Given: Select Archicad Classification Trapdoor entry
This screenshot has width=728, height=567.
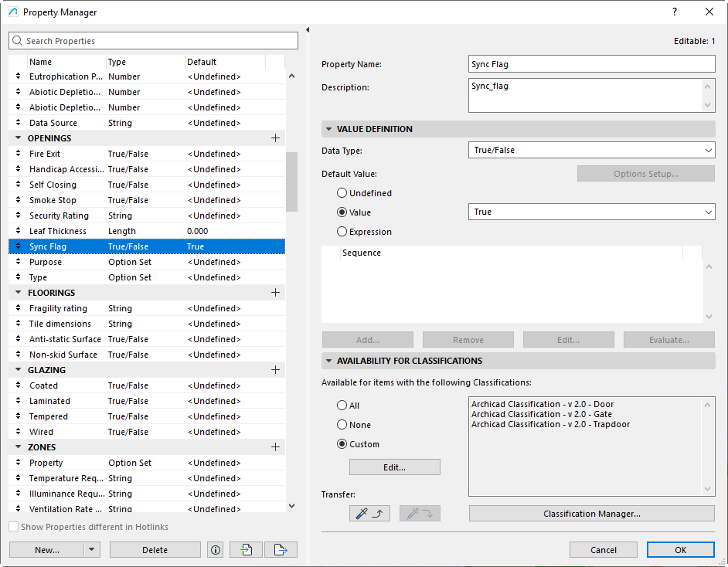Looking at the screenshot, I should click(551, 425).
